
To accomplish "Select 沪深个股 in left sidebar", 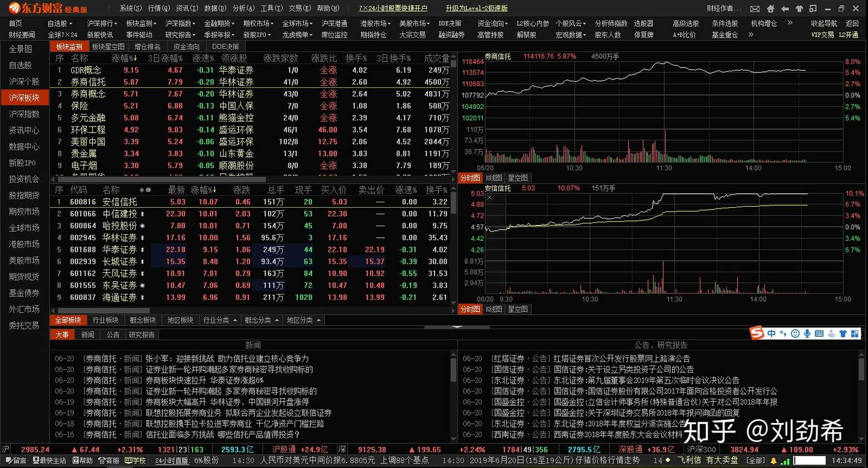I will 24,81.
